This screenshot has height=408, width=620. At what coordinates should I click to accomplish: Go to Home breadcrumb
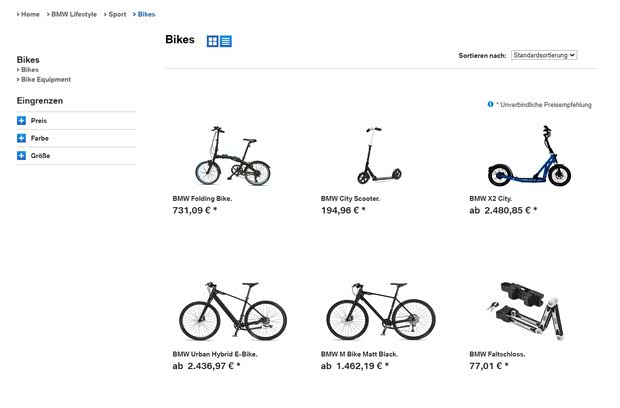[30, 14]
